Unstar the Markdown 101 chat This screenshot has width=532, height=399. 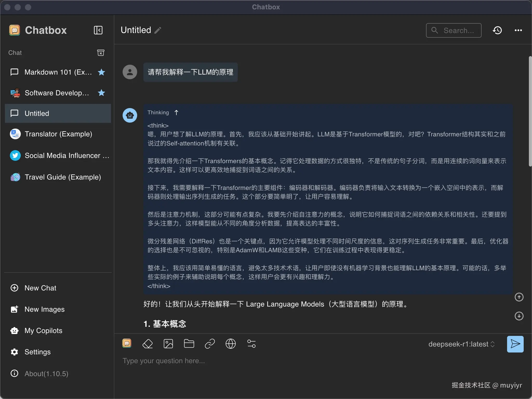[101, 72]
